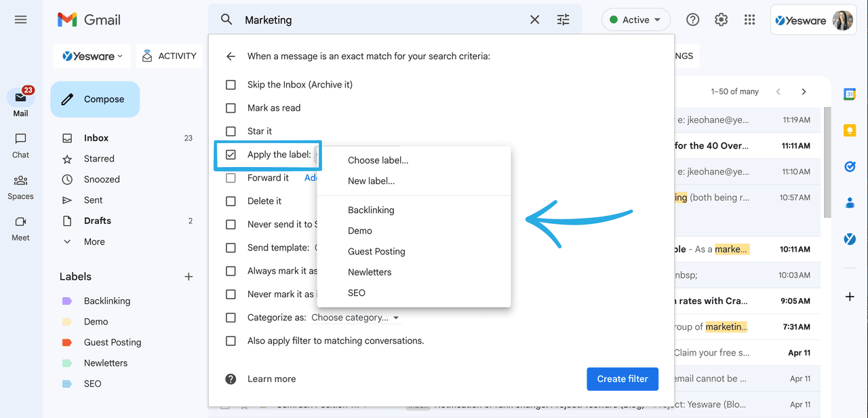Open Google Chat from the left sidebar

pos(20,145)
